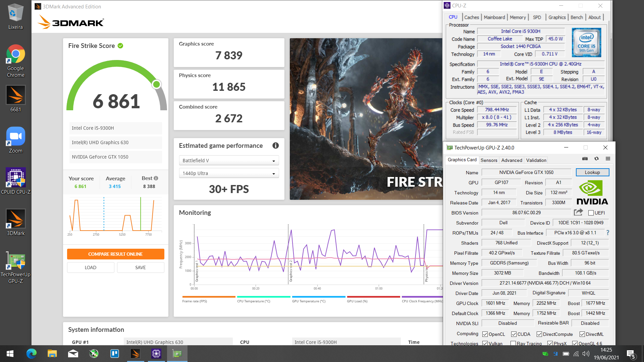Toggle the DirectCompute checkbox in GPU-Z
644x362 pixels.
(x=539, y=334)
